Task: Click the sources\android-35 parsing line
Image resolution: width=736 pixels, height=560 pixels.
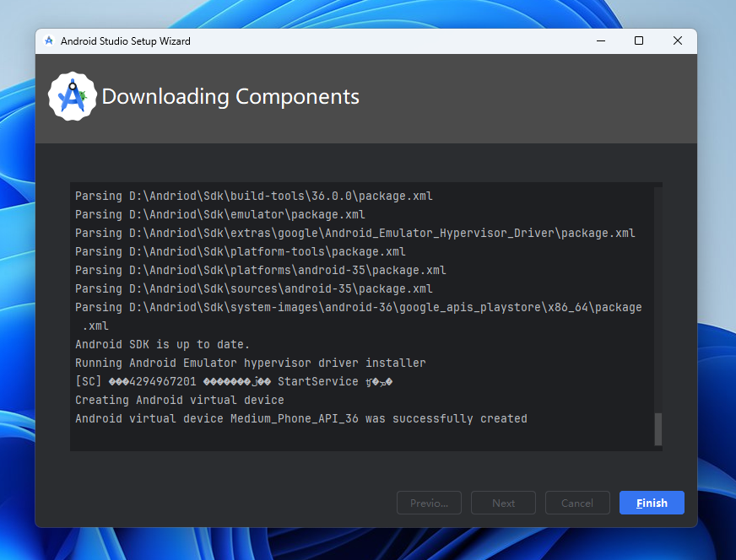Action: click(254, 288)
